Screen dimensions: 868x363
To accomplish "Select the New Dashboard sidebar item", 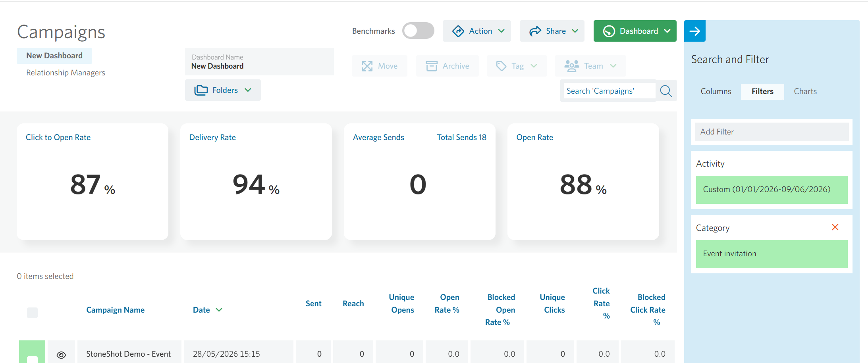I will [54, 56].
